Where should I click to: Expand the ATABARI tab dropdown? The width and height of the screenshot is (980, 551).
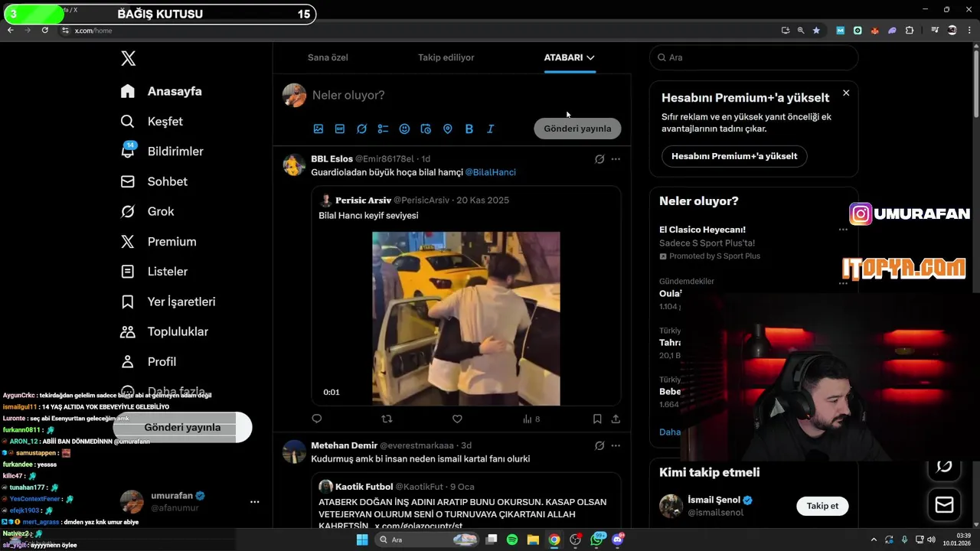[x=590, y=57]
